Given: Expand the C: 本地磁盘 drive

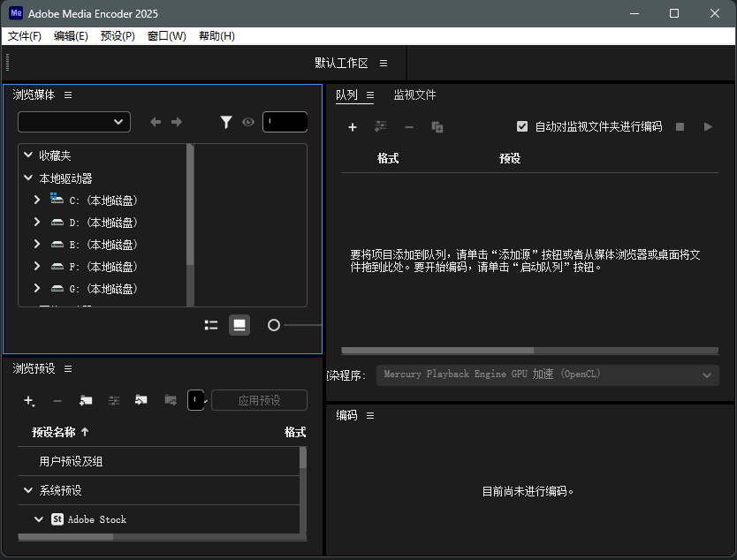Looking at the screenshot, I should [x=36, y=200].
